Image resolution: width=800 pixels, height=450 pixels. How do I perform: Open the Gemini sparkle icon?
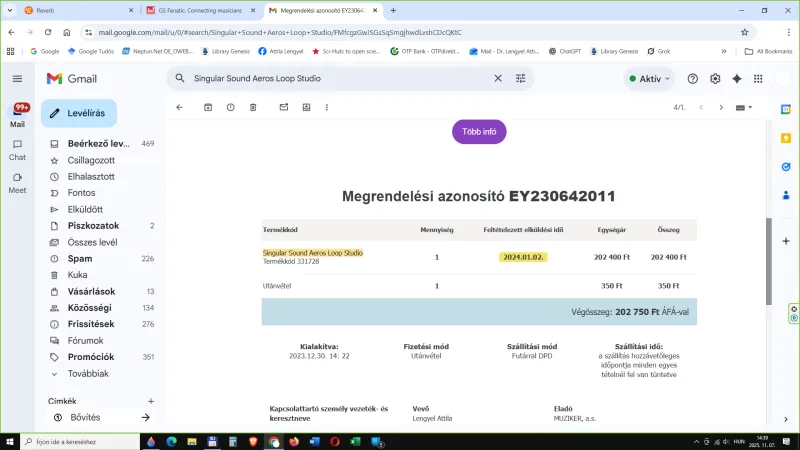[x=738, y=78]
